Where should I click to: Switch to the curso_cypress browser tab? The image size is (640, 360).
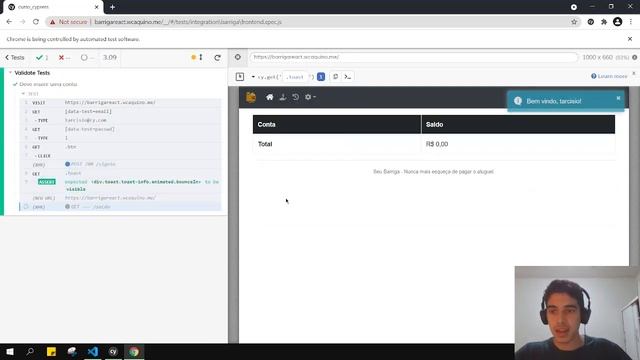[x=53, y=7]
